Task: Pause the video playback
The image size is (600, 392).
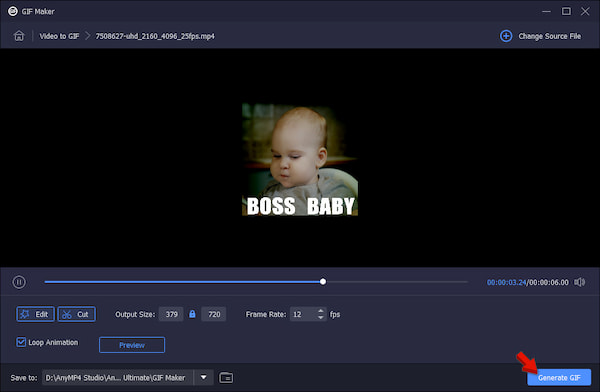Action: click(x=19, y=282)
